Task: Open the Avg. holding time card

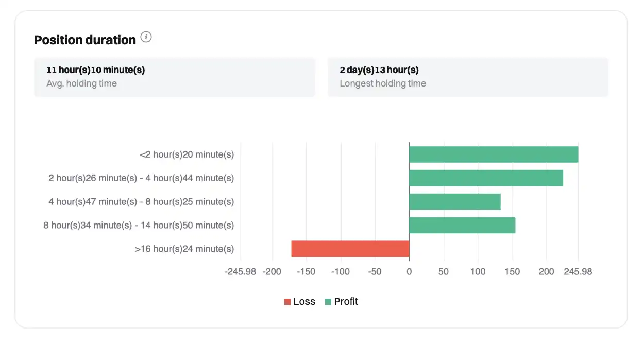Action: pyautogui.click(x=174, y=77)
